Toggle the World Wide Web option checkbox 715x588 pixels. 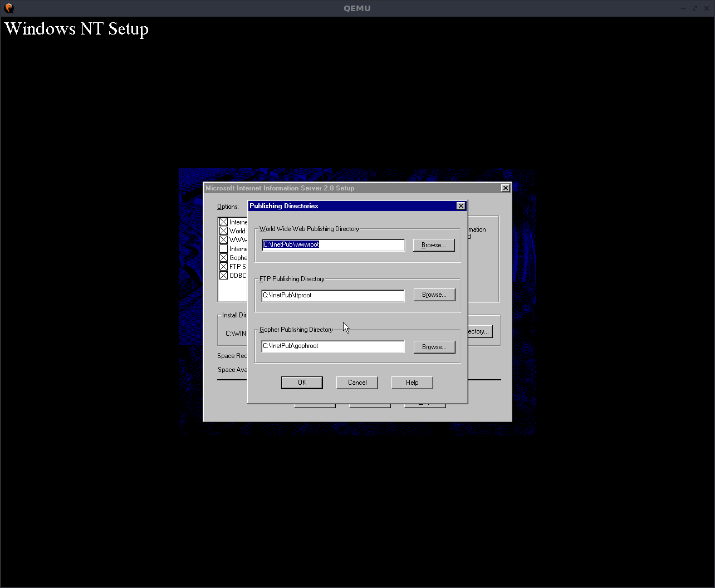223,231
